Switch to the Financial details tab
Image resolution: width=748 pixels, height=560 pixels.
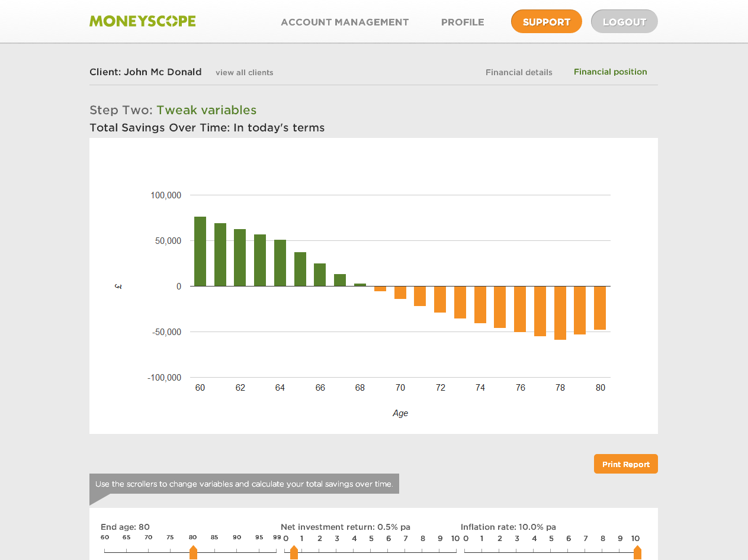tap(519, 72)
